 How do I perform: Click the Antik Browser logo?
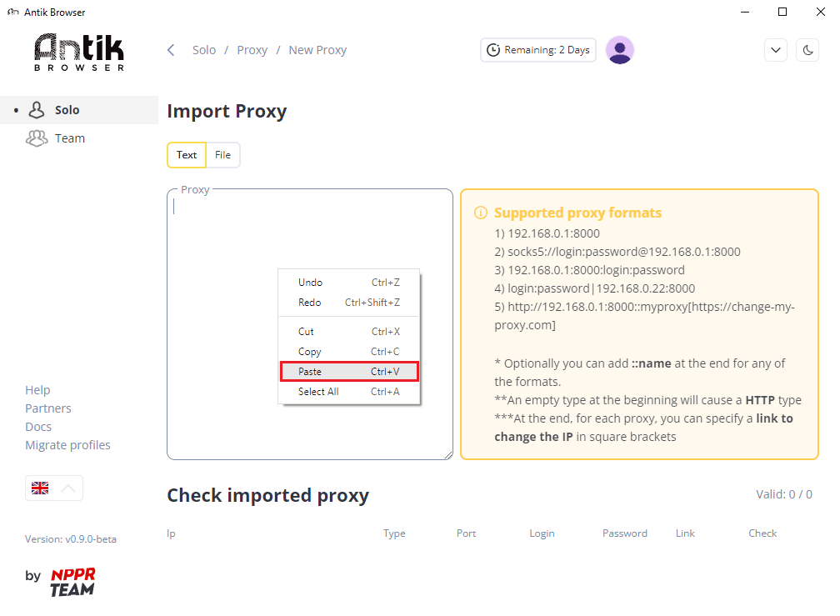tap(79, 52)
